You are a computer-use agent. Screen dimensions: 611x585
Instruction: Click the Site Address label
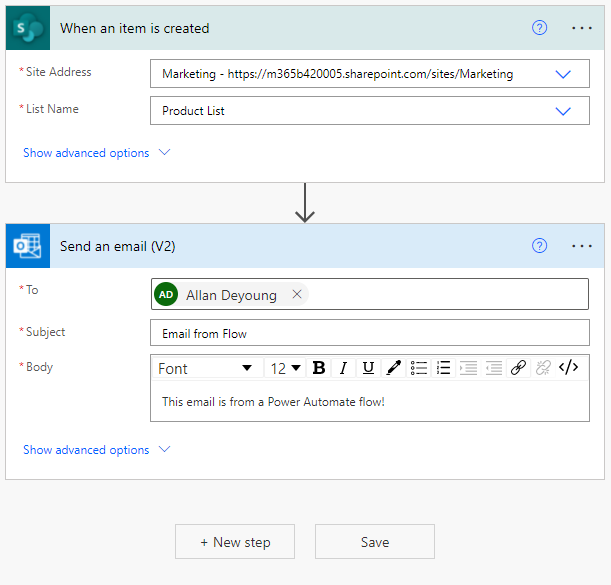click(x=58, y=72)
